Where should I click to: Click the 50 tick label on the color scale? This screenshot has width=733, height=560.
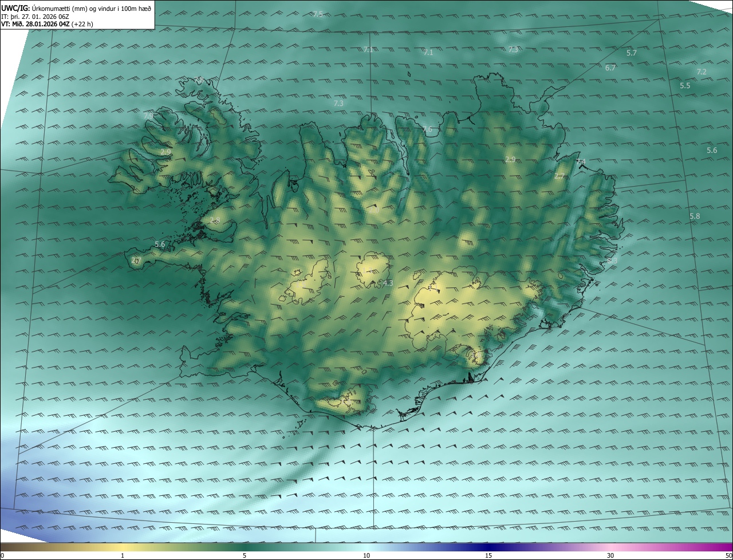pos(728,555)
